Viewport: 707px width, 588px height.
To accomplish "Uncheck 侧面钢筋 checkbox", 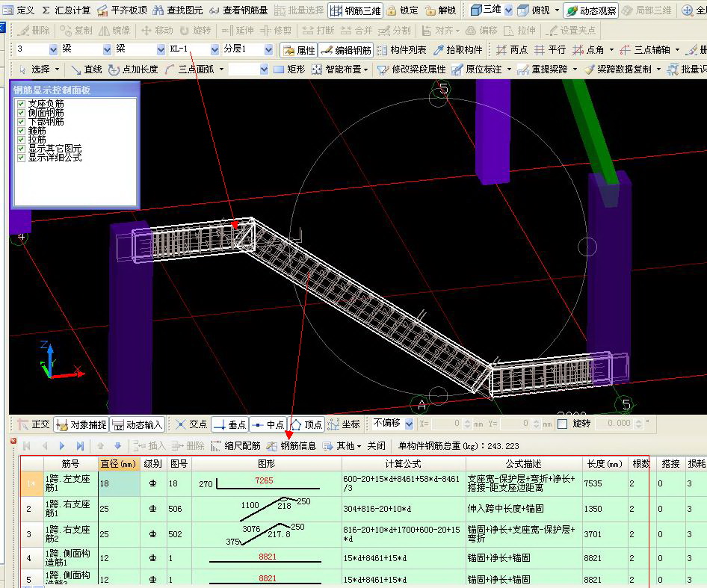I will (x=21, y=113).
